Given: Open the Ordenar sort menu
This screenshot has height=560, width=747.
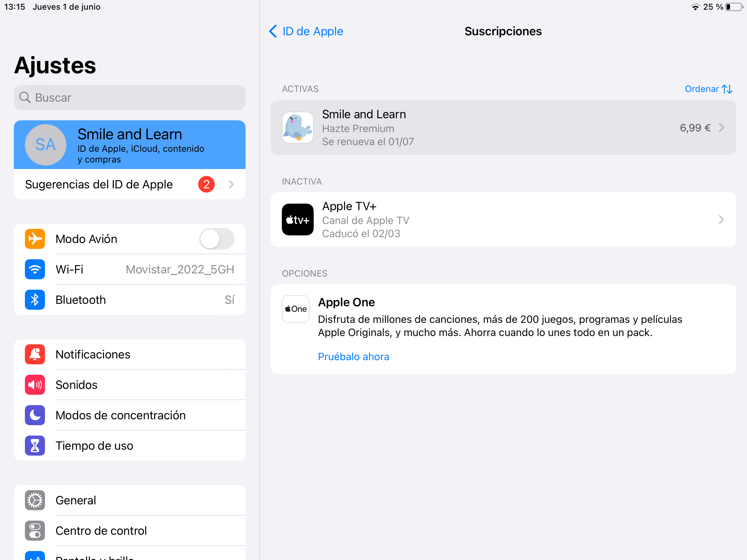Looking at the screenshot, I should (x=709, y=89).
